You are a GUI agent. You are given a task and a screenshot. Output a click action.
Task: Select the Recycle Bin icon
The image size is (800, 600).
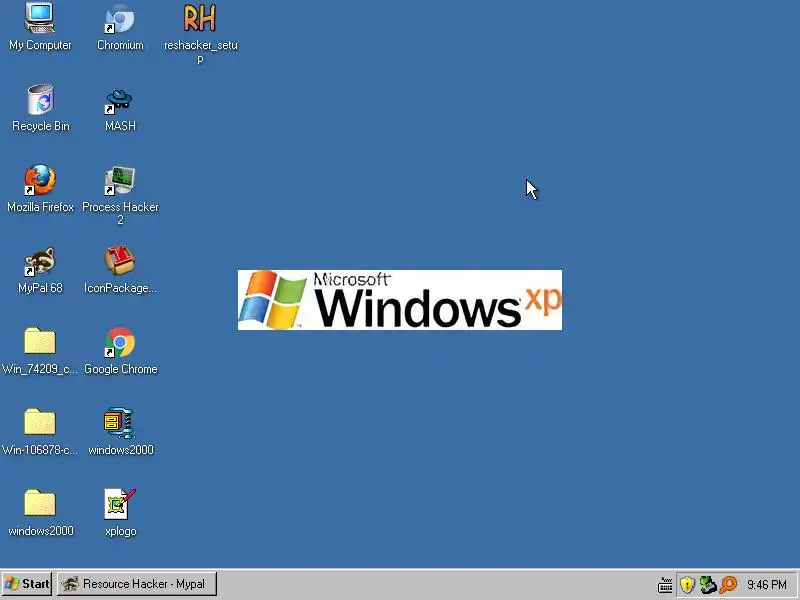[40, 99]
